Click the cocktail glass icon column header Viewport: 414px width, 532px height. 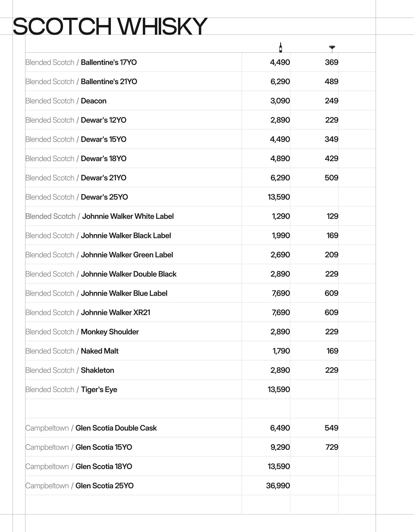click(x=332, y=48)
